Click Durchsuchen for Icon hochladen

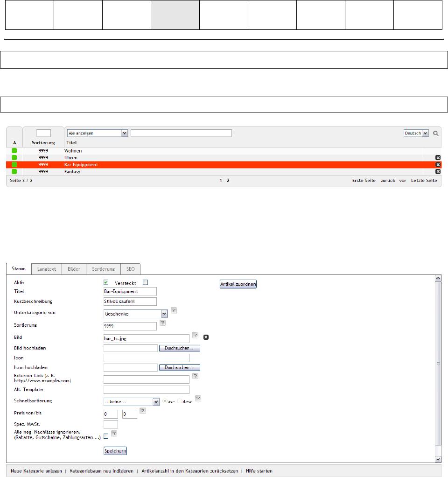coord(180,367)
